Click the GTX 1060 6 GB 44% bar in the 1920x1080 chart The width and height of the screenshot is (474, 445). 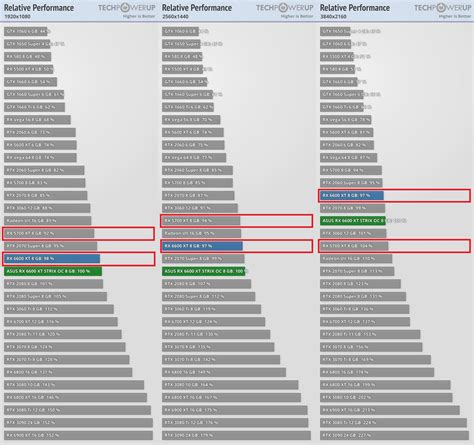[26, 31]
